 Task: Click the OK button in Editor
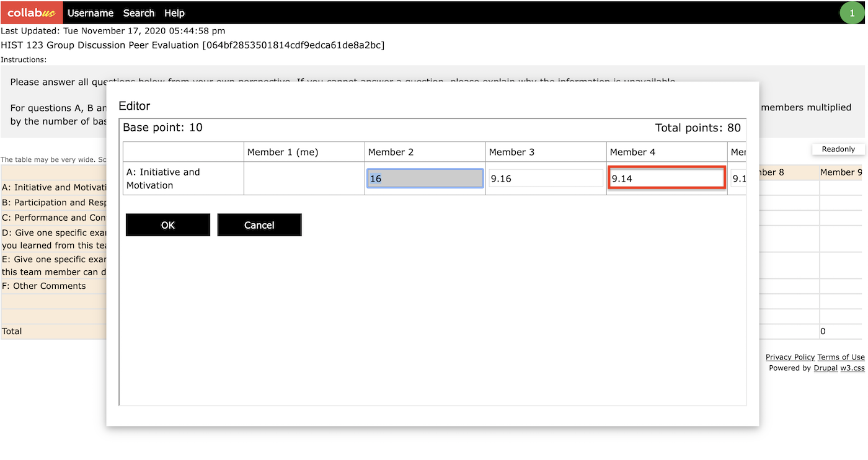(x=168, y=225)
